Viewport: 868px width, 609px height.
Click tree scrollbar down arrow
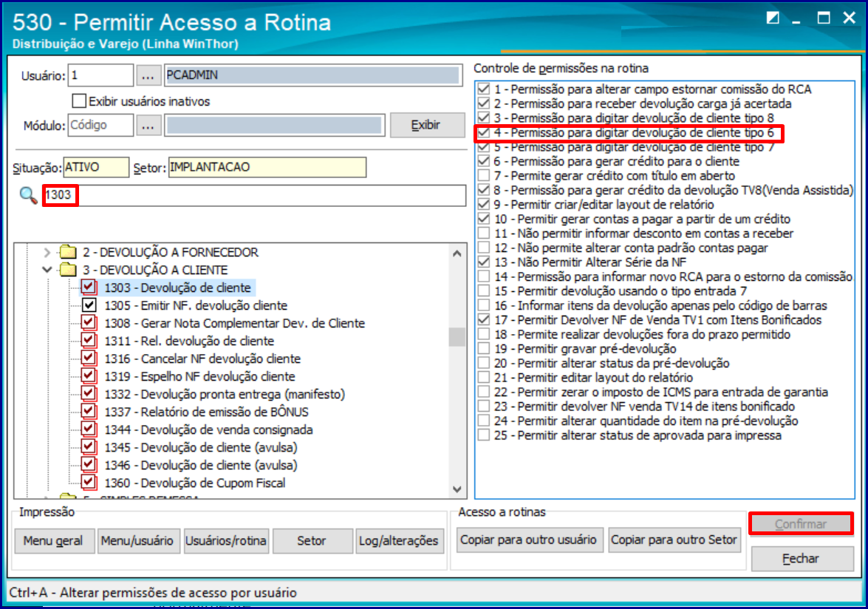(457, 489)
